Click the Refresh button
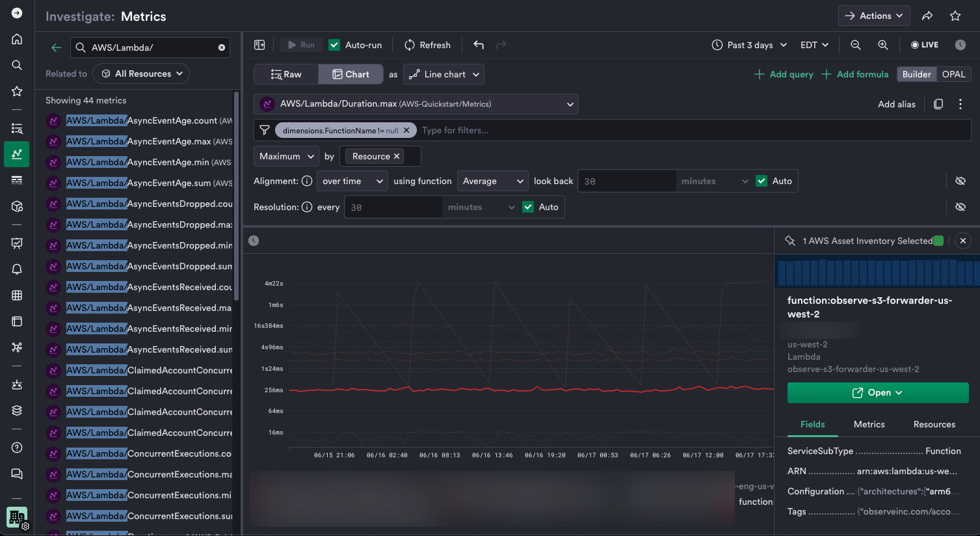This screenshot has width=980, height=536. (x=427, y=45)
